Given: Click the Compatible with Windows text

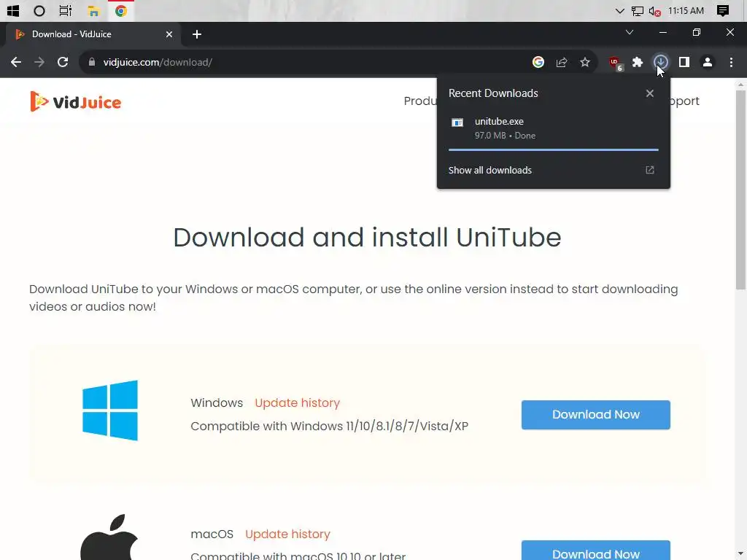Looking at the screenshot, I should coord(329,426).
